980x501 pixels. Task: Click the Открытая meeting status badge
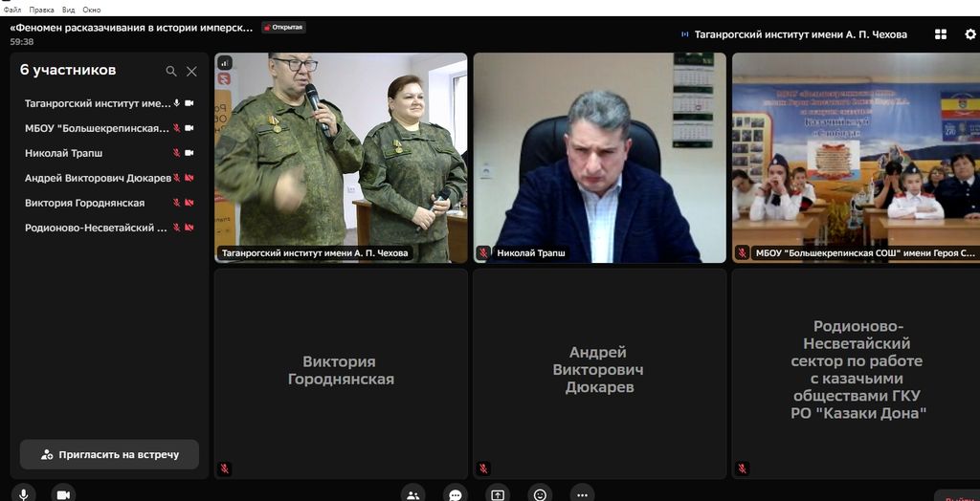coord(283,28)
